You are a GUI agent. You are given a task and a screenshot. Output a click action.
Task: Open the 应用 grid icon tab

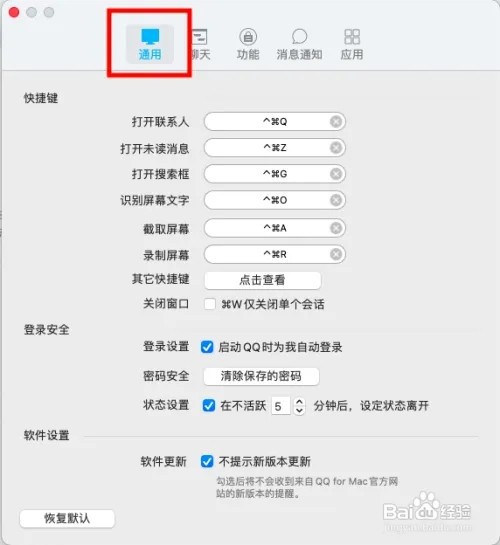[352, 44]
